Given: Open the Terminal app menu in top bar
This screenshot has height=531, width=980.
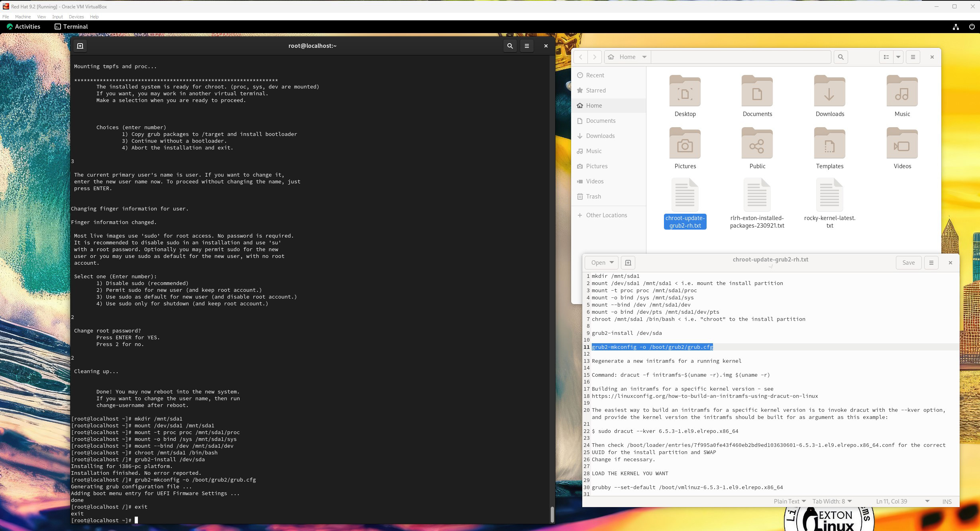Looking at the screenshot, I should [71, 27].
